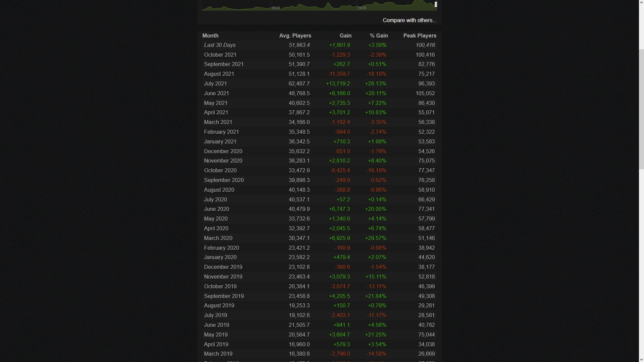Click June 2021 peak value 105,052
This screenshot has width=644, height=362.
(425, 94)
